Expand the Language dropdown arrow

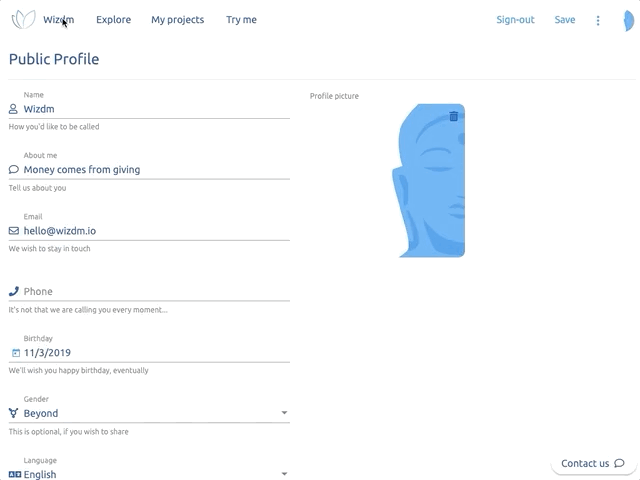click(x=284, y=474)
